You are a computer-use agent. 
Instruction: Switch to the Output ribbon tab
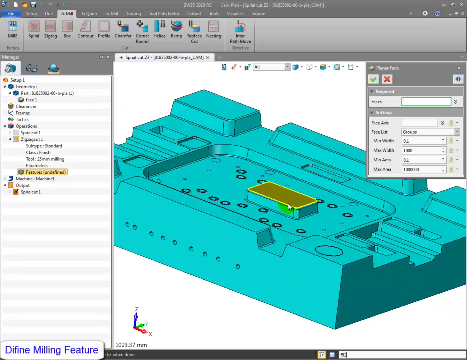(194, 13)
